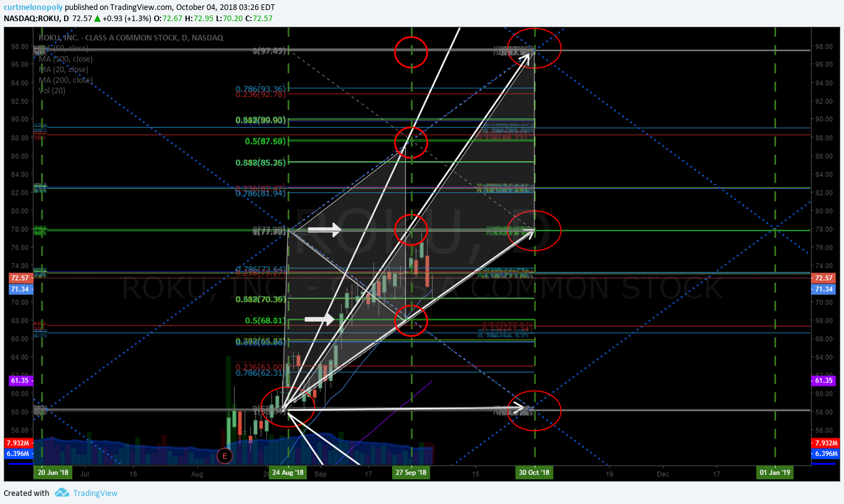844x504 pixels.
Task: Select the 0.5(87.69) Fibonacci level label
Action: click(x=265, y=141)
